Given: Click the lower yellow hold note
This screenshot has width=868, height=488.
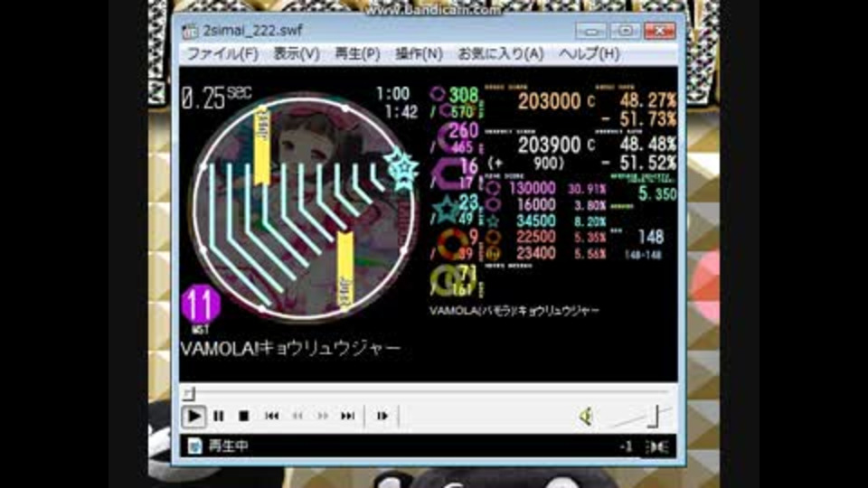Looking at the screenshot, I should pyautogui.click(x=344, y=270).
